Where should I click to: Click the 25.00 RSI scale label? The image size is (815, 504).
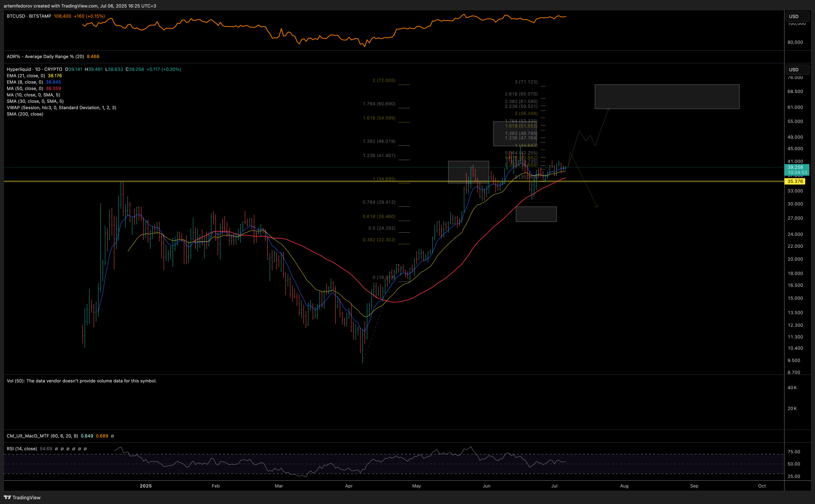pos(794,476)
